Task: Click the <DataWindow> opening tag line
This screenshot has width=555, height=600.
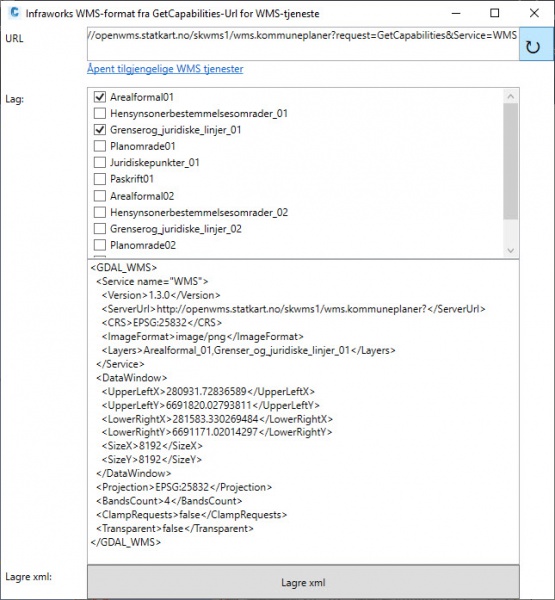Action: point(131,378)
